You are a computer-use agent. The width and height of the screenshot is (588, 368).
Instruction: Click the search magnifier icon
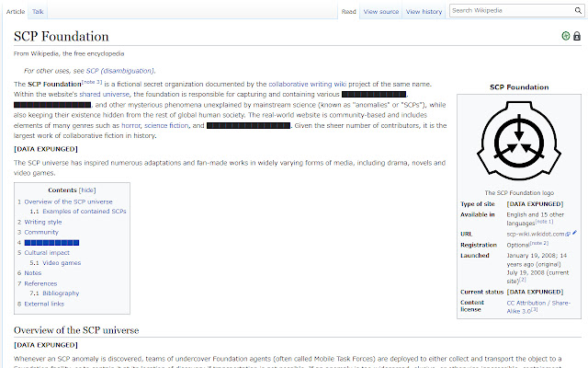point(578,10)
